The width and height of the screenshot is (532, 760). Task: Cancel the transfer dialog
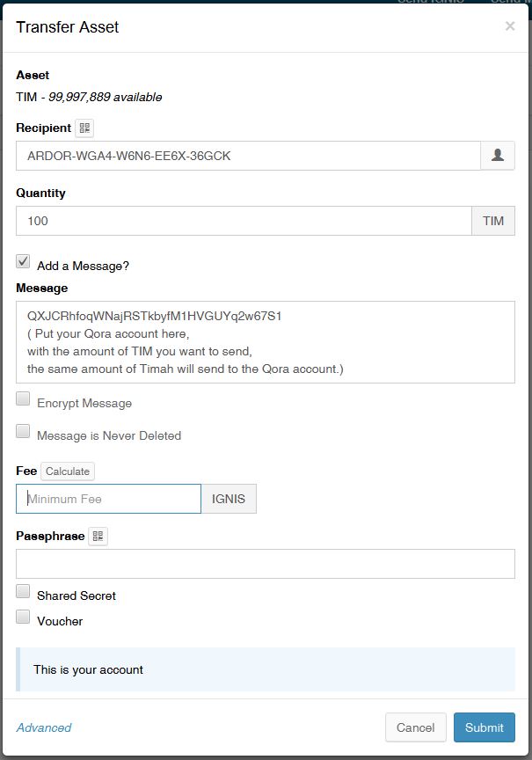pos(415,727)
